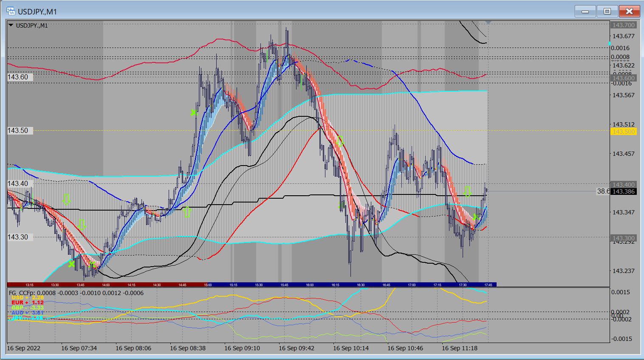The image size is (644, 360).
Task: Click the green GBP strength label
Action: [27, 308]
